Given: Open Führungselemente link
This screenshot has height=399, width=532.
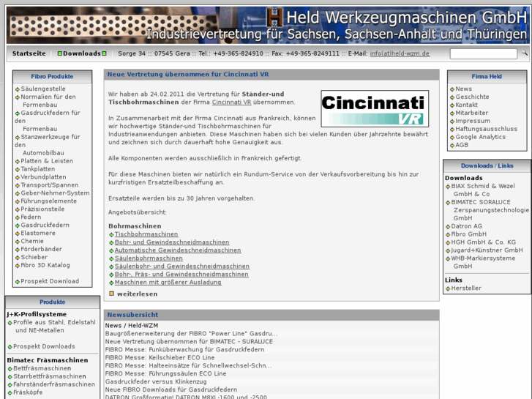Looking at the screenshot, I should [49, 201].
